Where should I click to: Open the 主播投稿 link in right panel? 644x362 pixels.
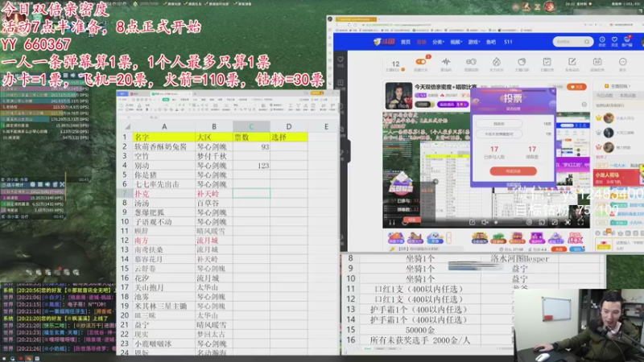[617, 86]
